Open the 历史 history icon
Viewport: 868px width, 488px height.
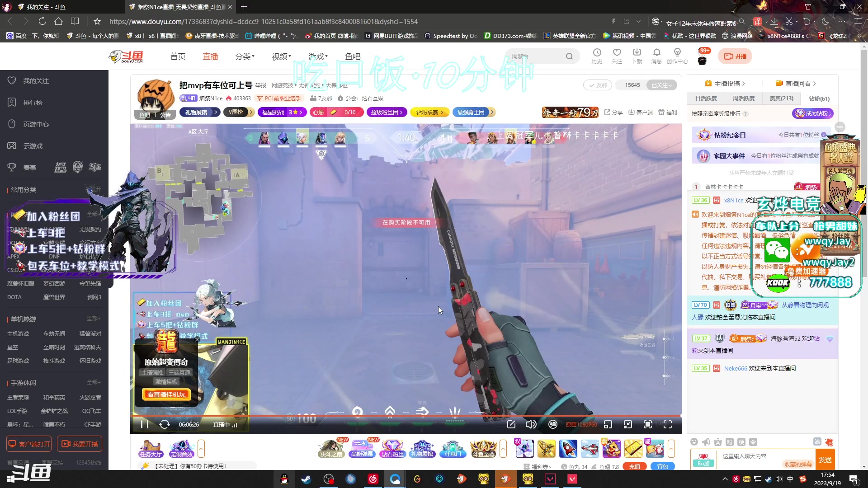pyautogui.click(x=597, y=56)
